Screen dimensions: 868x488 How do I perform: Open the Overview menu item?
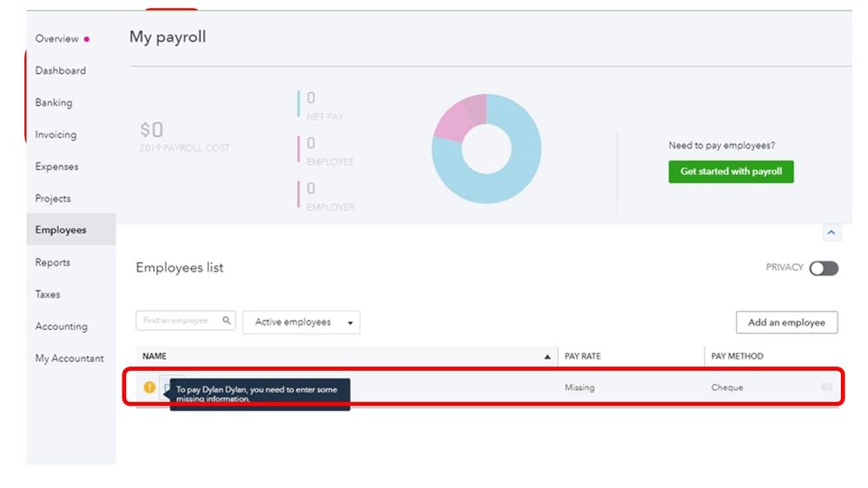tap(57, 39)
